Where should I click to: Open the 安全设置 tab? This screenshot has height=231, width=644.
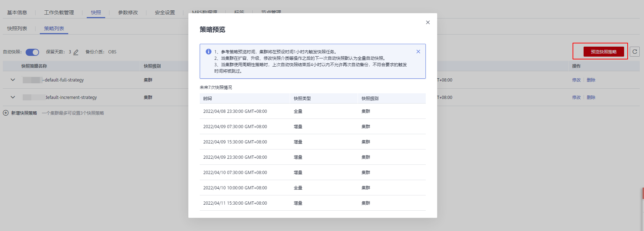pos(165,12)
